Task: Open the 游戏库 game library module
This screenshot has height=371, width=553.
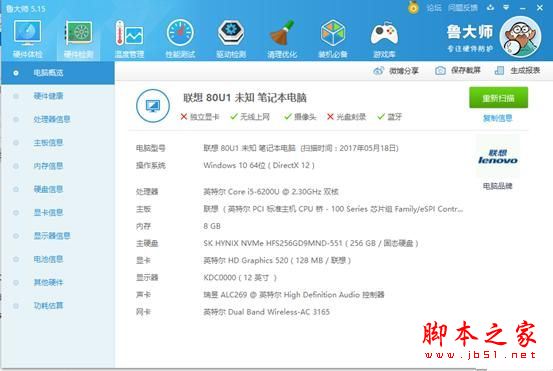Action: (x=384, y=39)
